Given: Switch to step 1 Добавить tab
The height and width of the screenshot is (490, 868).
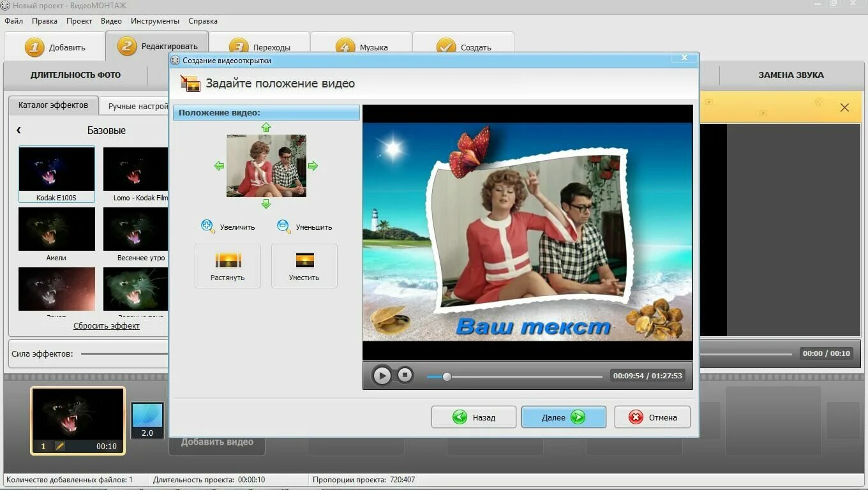Looking at the screenshot, I should 54,47.
